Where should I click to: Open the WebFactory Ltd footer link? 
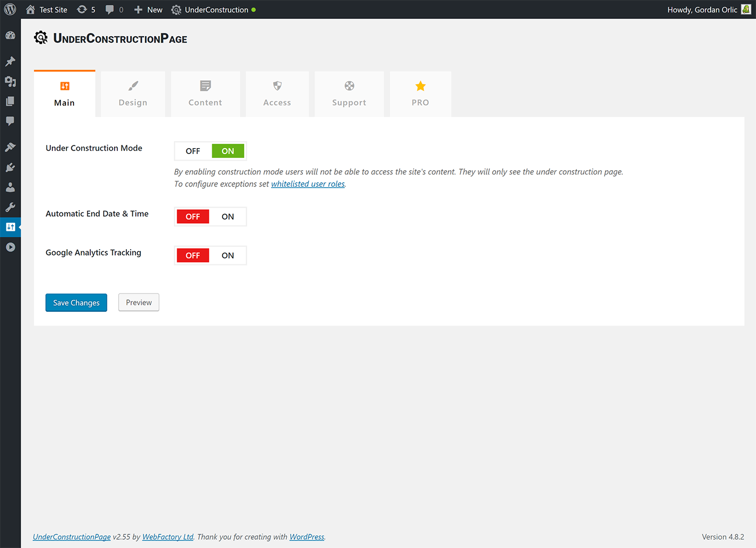(x=168, y=537)
